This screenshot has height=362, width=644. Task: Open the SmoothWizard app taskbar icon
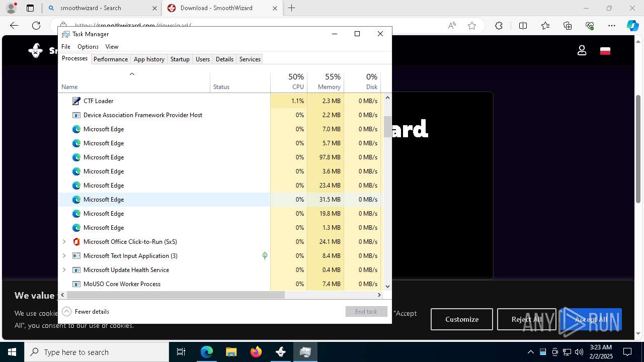coord(281,352)
